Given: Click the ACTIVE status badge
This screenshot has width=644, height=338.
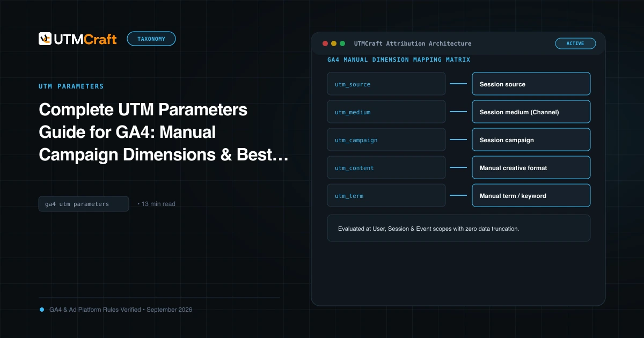Looking at the screenshot, I should coord(575,43).
